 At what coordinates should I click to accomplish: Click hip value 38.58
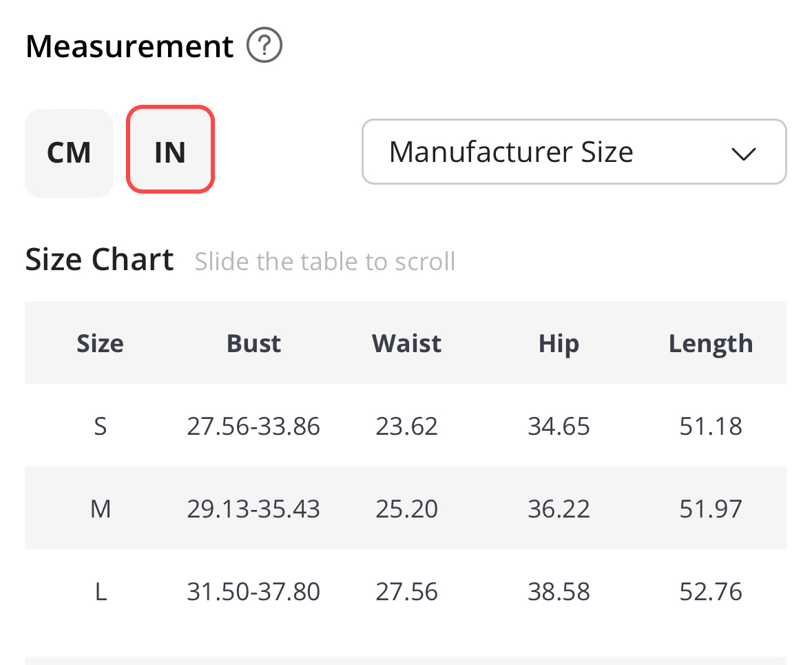[559, 591]
